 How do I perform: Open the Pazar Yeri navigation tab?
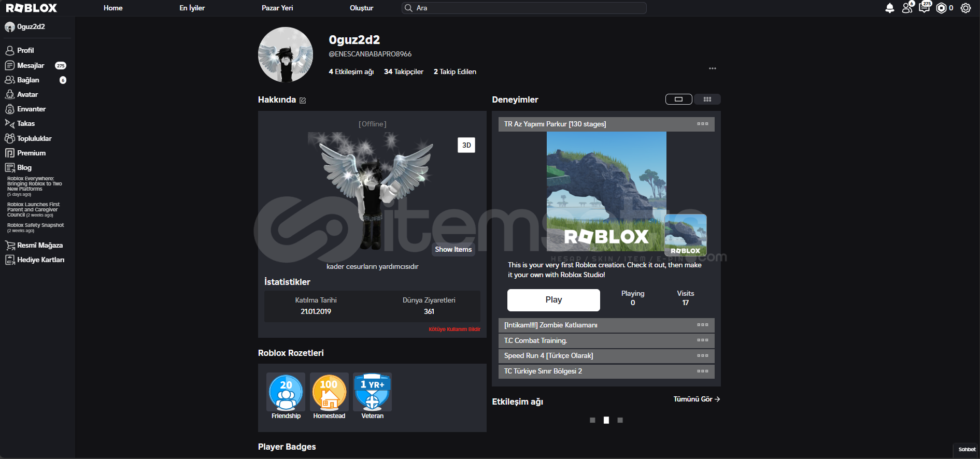(x=277, y=8)
